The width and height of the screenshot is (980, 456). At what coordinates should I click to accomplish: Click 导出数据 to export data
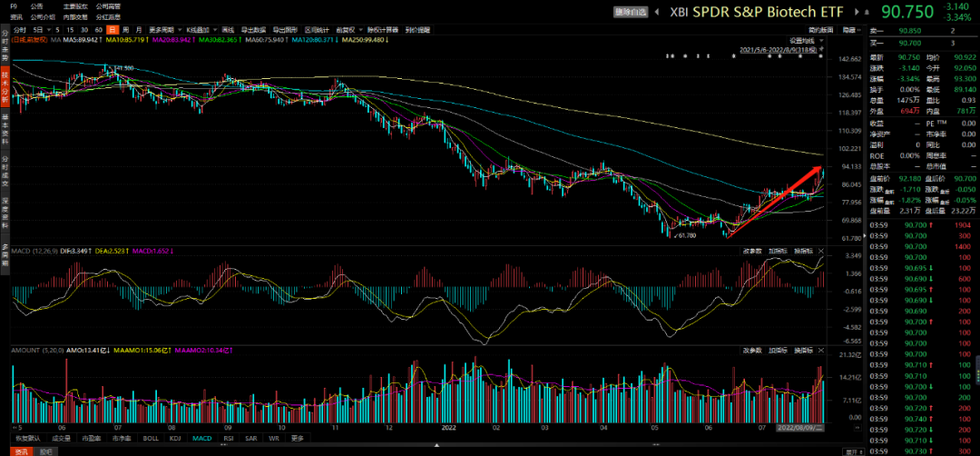click(253, 29)
